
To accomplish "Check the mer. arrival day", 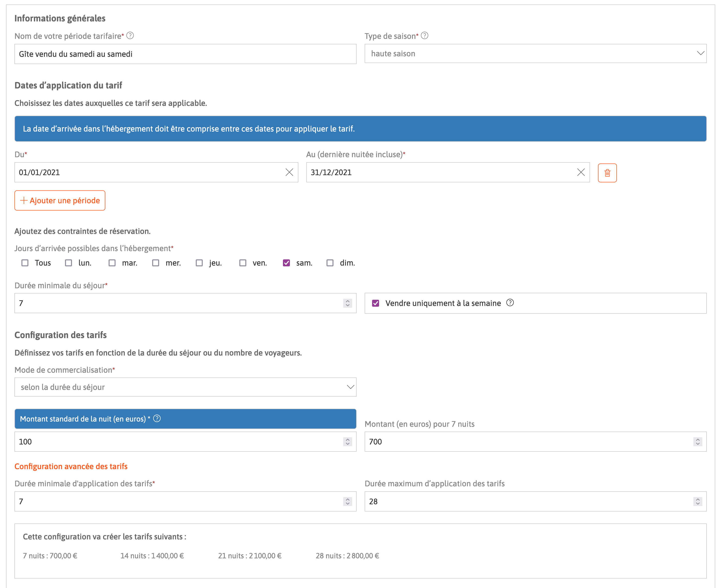I will pos(156,263).
